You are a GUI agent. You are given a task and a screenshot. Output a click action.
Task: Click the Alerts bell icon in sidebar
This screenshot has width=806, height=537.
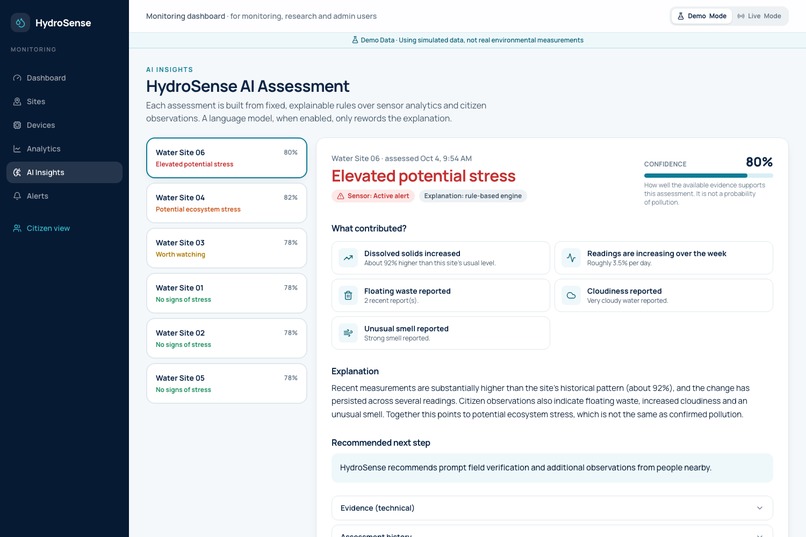[17, 196]
